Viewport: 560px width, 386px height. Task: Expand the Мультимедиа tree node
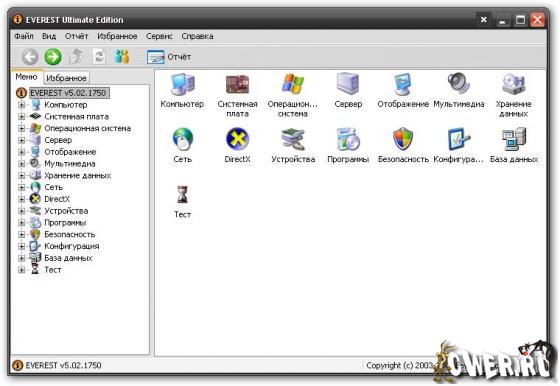coord(21,164)
